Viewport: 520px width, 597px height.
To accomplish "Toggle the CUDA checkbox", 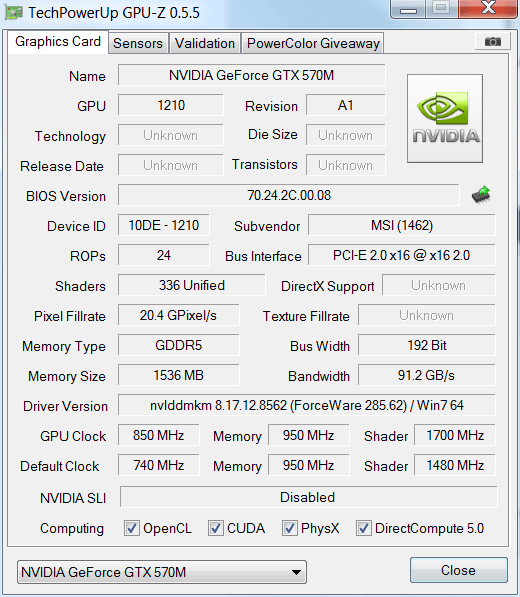I will click(215, 528).
